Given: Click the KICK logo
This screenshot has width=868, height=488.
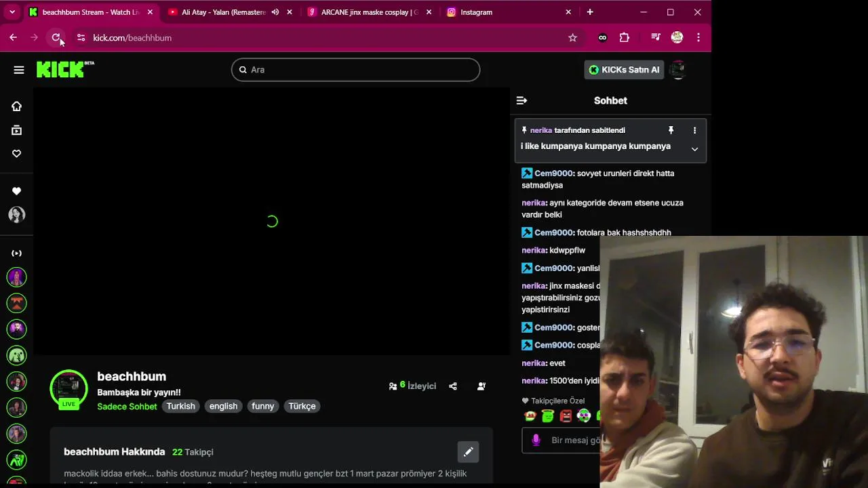Looking at the screenshot, I should pyautogui.click(x=65, y=69).
